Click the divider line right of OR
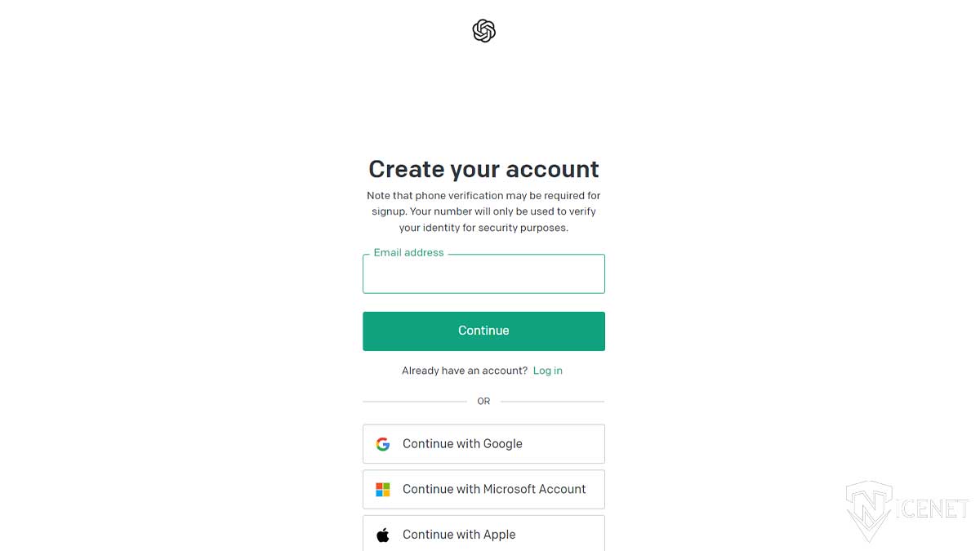 point(552,402)
